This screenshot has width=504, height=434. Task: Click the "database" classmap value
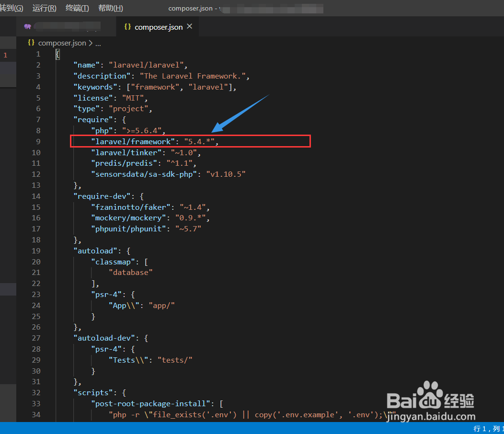pyautogui.click(x=130, y=273)
